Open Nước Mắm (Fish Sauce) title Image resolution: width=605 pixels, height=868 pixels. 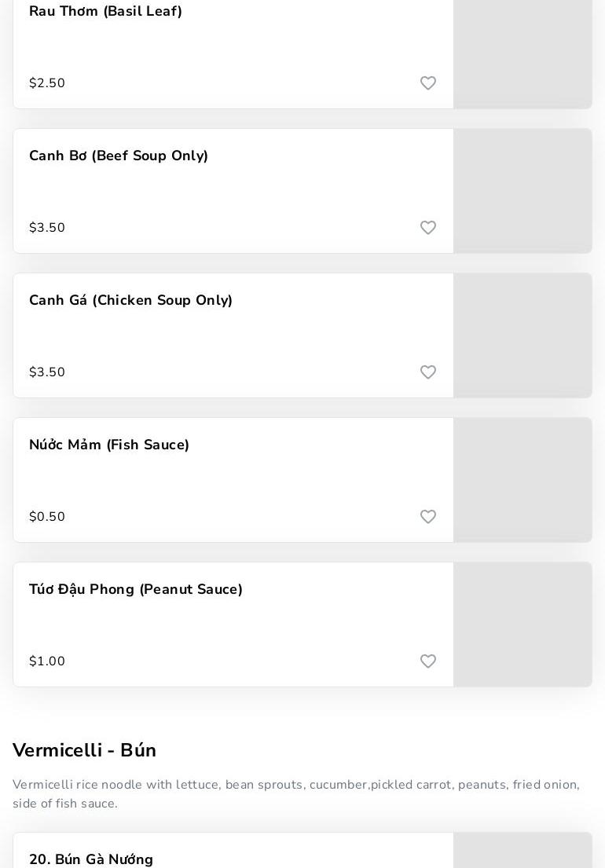click(x=109, y=445)
